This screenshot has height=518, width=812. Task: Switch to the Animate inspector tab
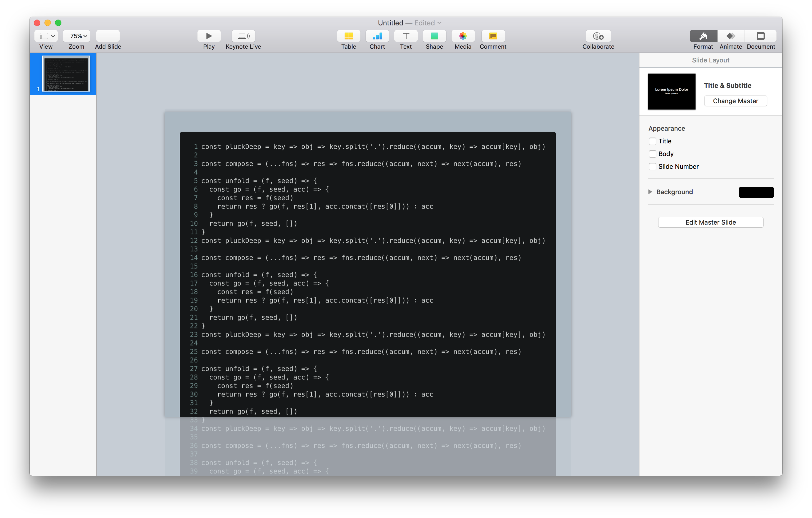730,36
